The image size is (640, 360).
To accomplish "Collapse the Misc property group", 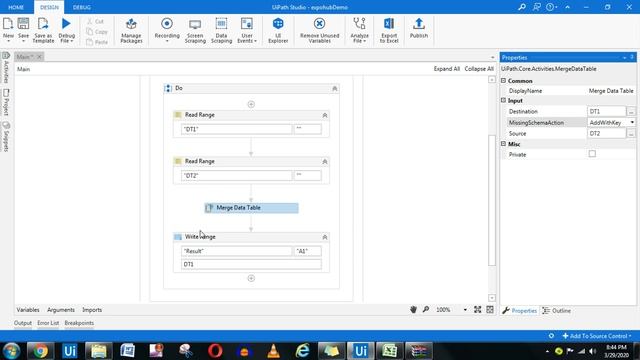I will pyautogui.click(x=503, y=144).
